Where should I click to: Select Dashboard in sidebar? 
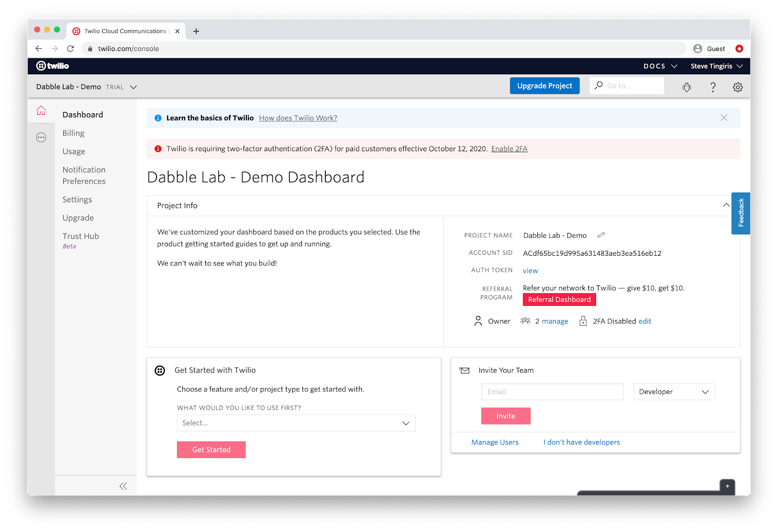tap(83, 115)
